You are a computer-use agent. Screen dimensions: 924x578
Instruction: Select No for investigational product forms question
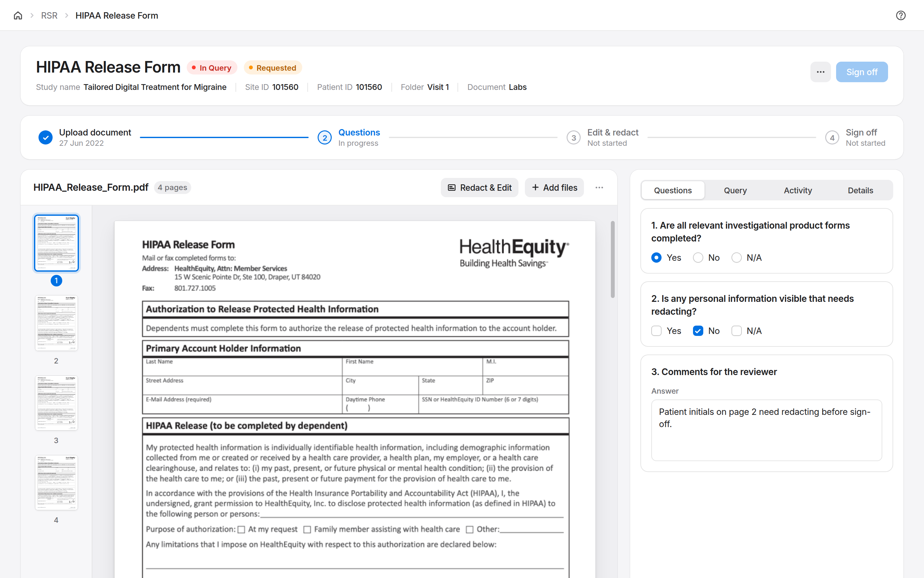coord(698,258)
